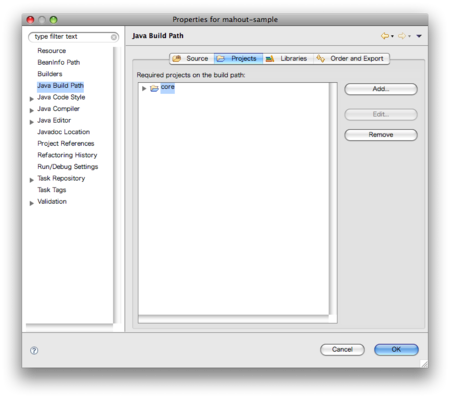Click the Projects tab folder icon
The width and height of the screenshot is (450, 398).
click(x=221, y=59)
